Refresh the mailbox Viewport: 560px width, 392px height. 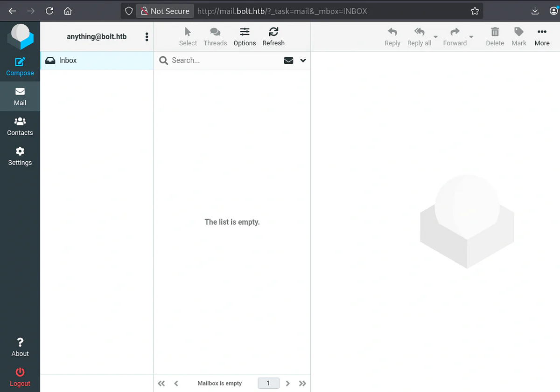(x=273, y=37)
